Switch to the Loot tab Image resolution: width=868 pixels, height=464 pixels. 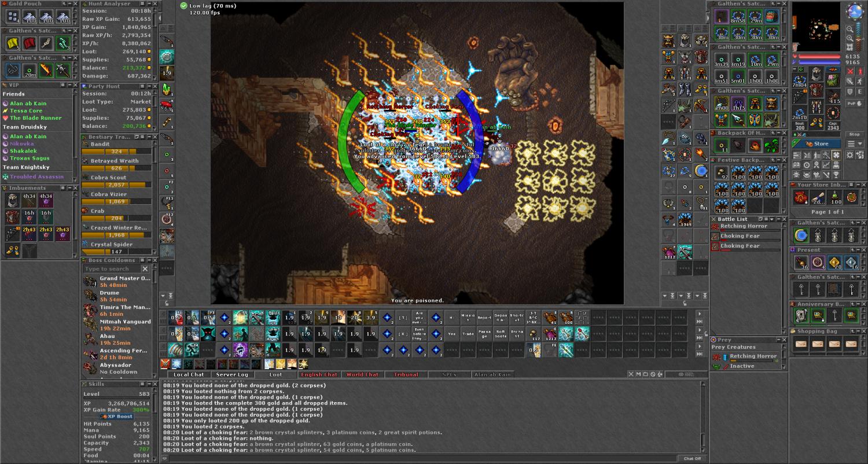point(277,374)
